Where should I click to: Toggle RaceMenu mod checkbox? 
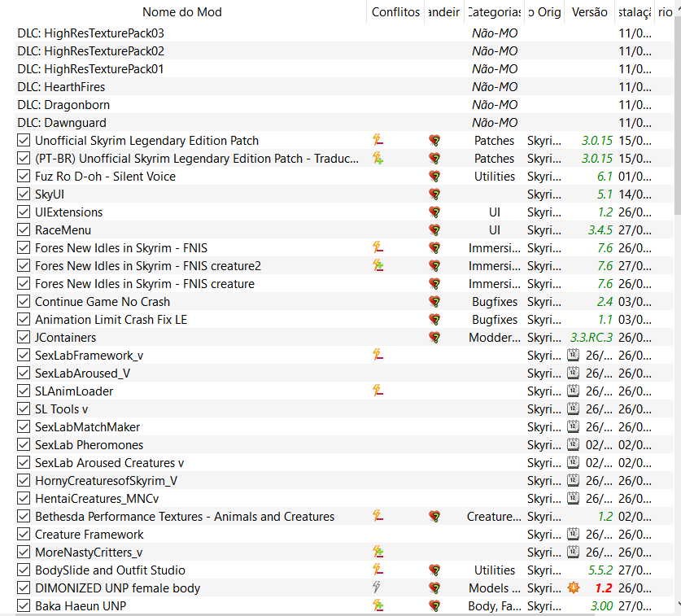coord(24,229)
